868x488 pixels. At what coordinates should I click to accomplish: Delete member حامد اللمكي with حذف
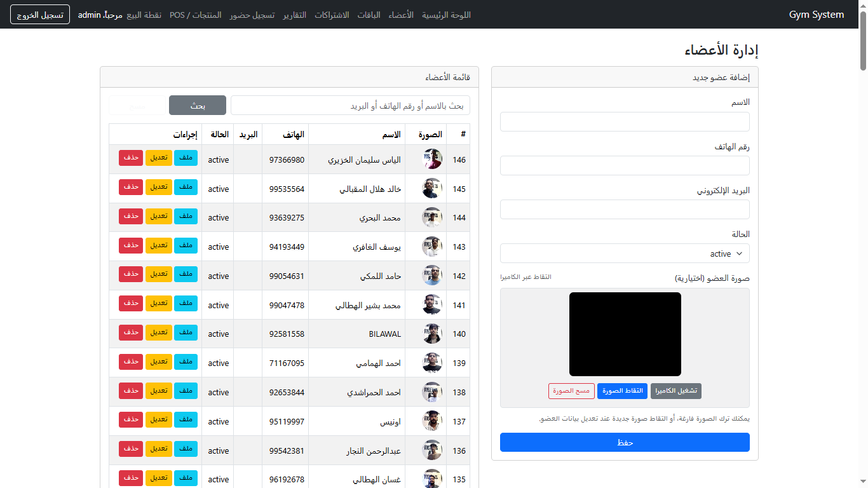click(131, 274)
